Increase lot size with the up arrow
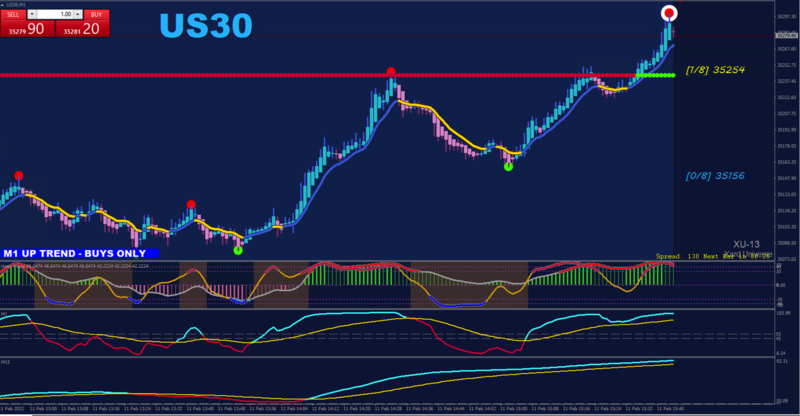This screenshot has width=800, height=416. 78,14
